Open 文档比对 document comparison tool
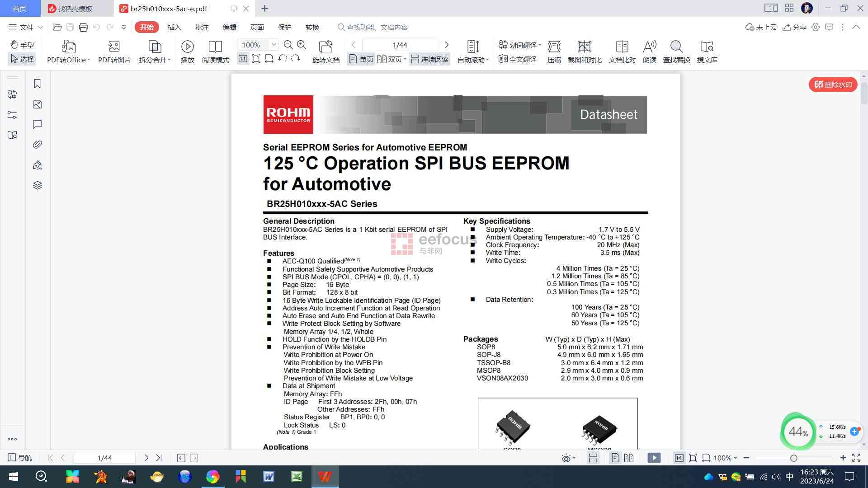Viewport: 868px width, 488px height. point(622,52)
